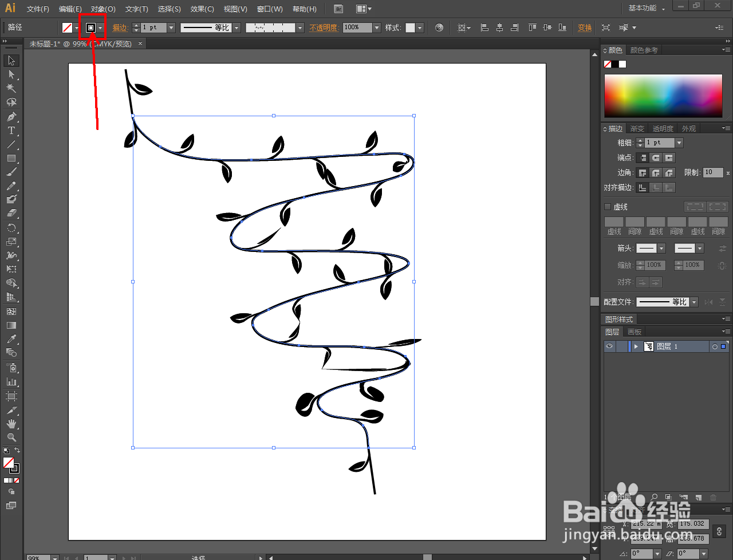Click the 变换 link in control bar
The width and height of the screenshot is (733, 560).
tap(585, 27)
